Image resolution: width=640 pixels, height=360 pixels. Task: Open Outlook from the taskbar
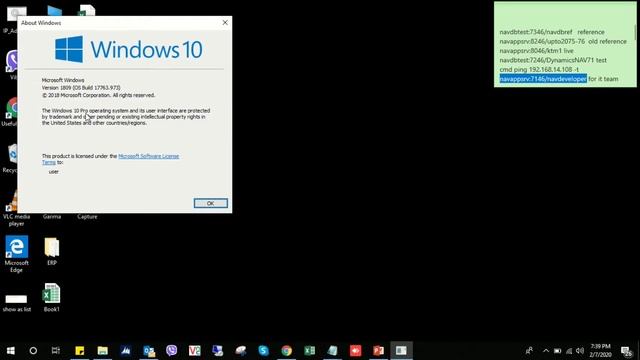point(149,351)
